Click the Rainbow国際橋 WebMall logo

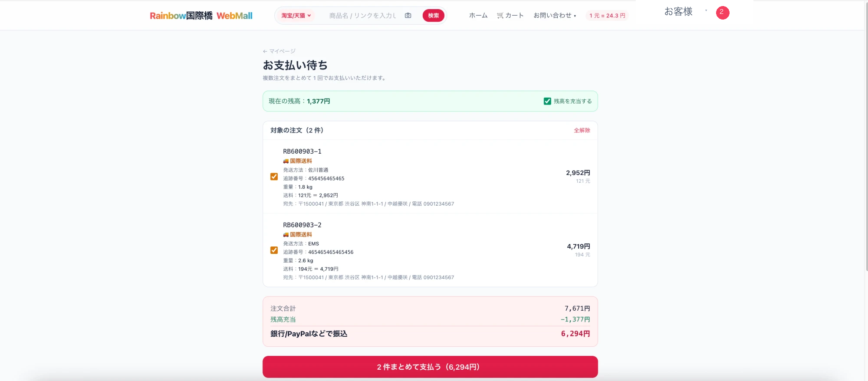(x=201, y=16)
